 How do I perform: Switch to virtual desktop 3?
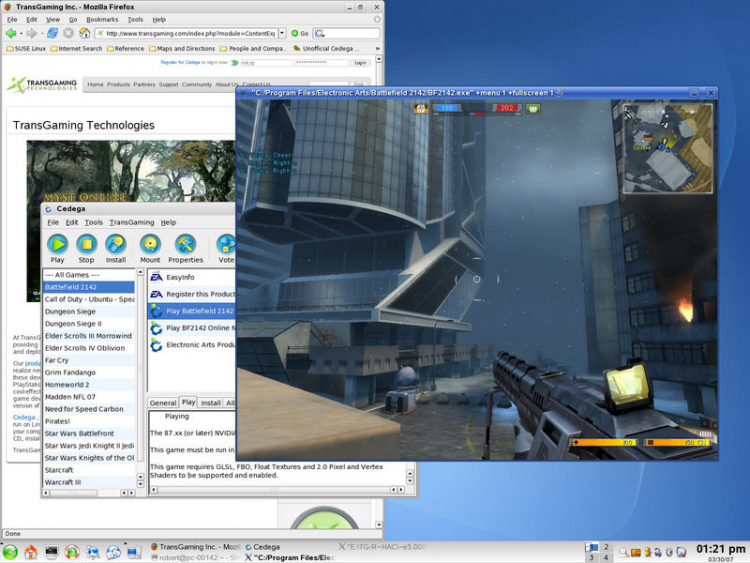point(592,557)
